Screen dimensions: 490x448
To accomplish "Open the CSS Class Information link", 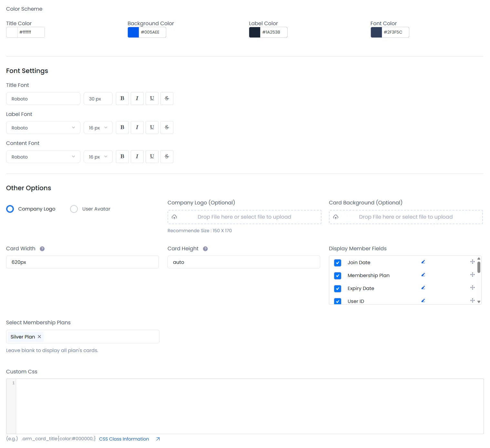I will pos(124,439).
